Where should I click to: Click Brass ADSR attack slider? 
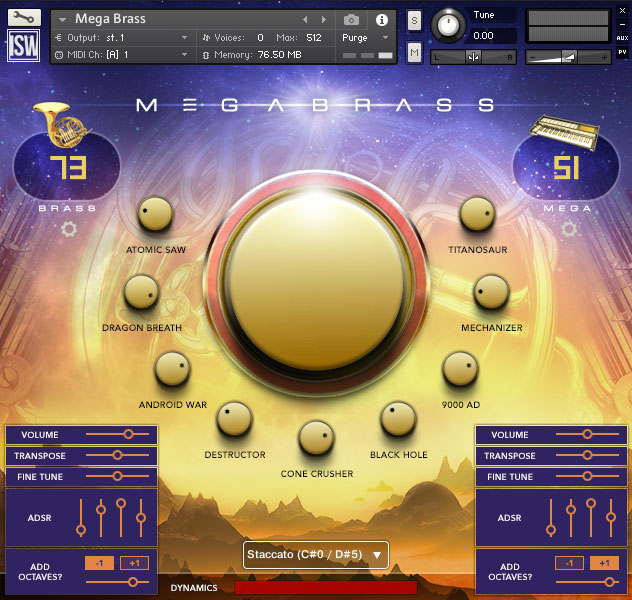point(81,518)
